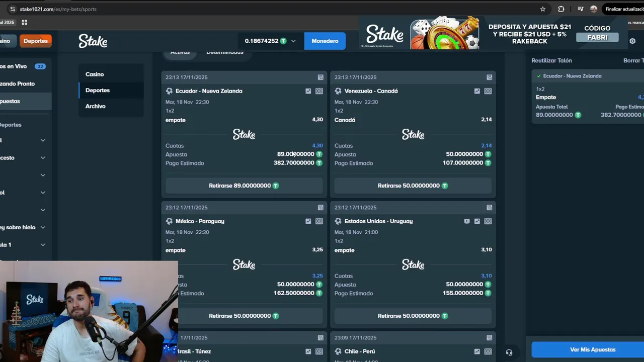Open the bookmarks bar apps grid icon
The height and width of the screenshot is (362, 644).
point(24,23)
